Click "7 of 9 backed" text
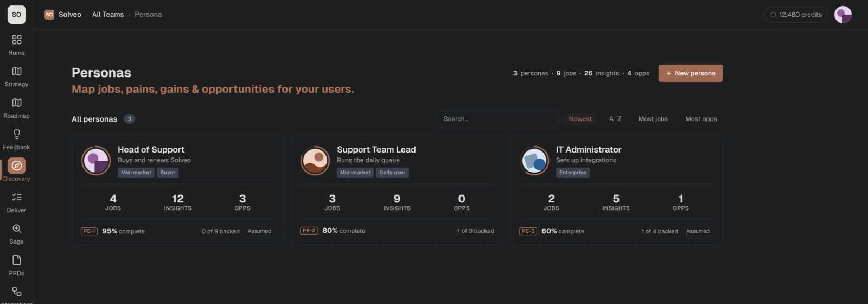The height and width of the screenshot is (304, 868). [475, 231]
